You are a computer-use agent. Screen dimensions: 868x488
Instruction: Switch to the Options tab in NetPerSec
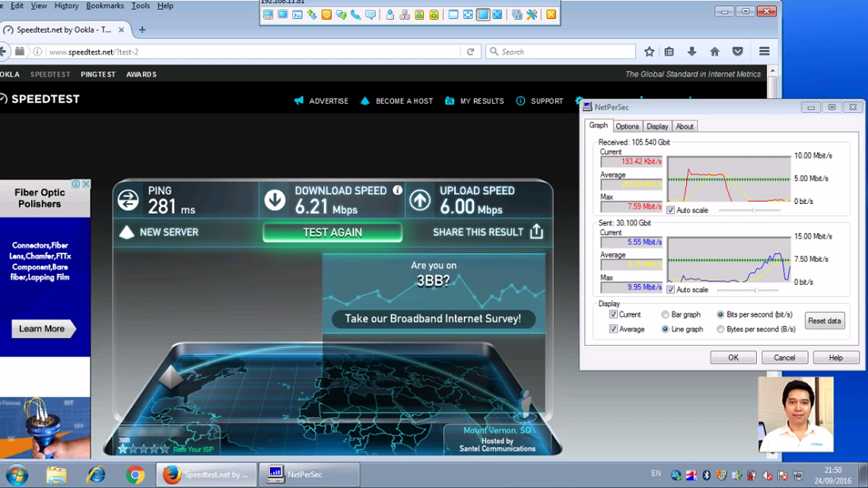click(x=627, y=126)
